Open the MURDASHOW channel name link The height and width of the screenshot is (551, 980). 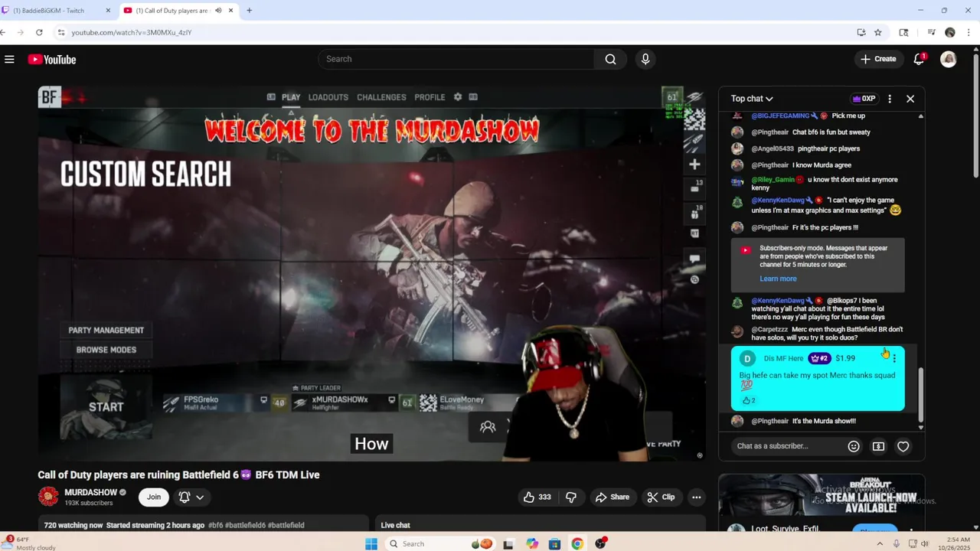pyautogui.click(x=90, y=492)
